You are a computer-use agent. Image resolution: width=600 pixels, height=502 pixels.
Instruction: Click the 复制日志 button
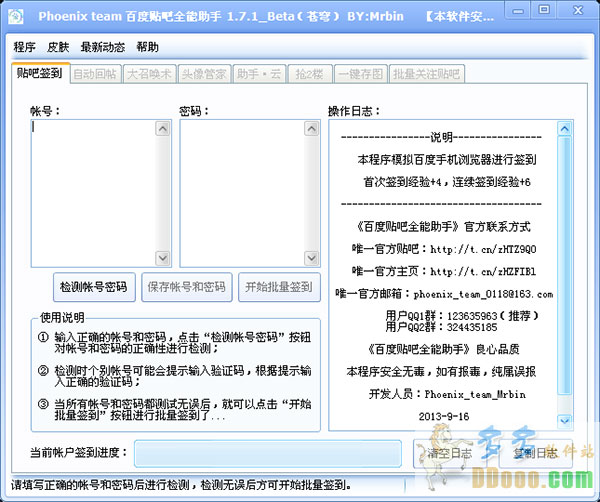(x=536, y=453)
